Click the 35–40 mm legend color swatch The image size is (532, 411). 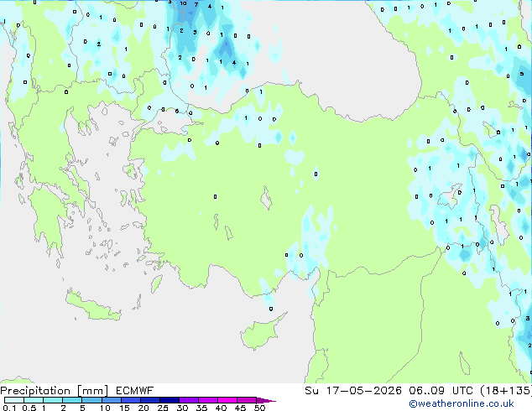click(207, 400)
